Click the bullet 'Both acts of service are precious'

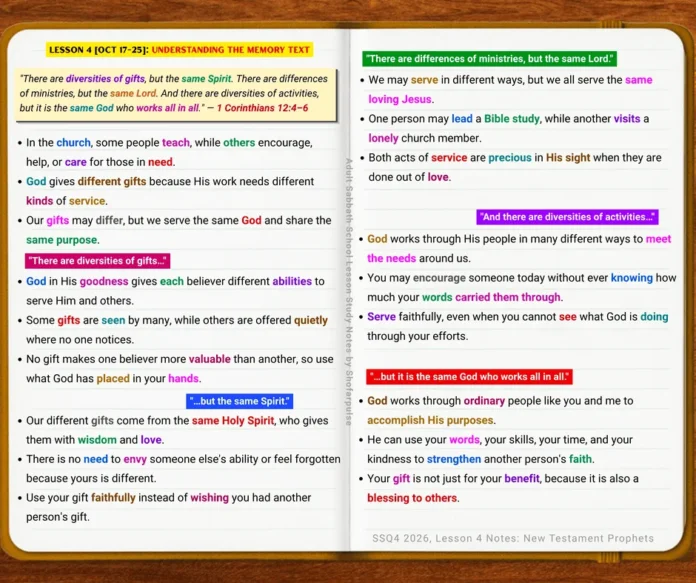click(x=510, y=167)
